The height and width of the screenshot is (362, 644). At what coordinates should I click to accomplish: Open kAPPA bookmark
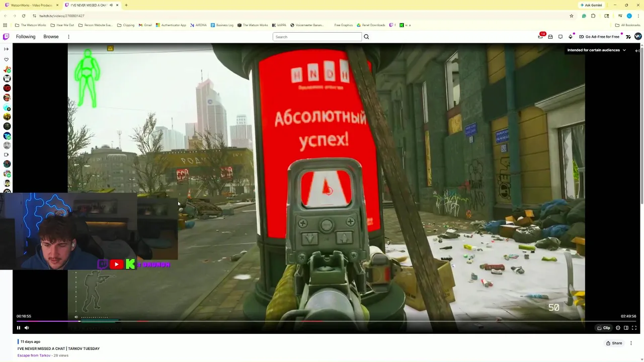coord(279,25)
